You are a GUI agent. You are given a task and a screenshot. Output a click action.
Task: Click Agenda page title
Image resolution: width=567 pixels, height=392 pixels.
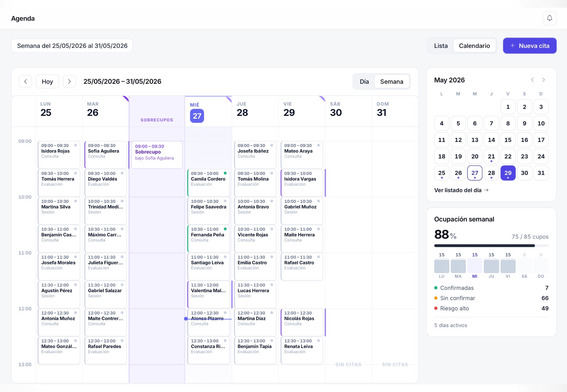(23, 18)
